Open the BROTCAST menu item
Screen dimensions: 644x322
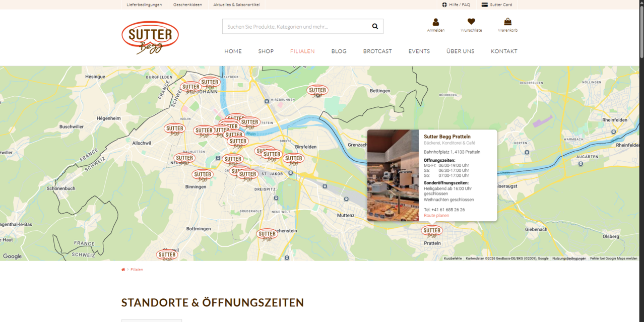377,51
